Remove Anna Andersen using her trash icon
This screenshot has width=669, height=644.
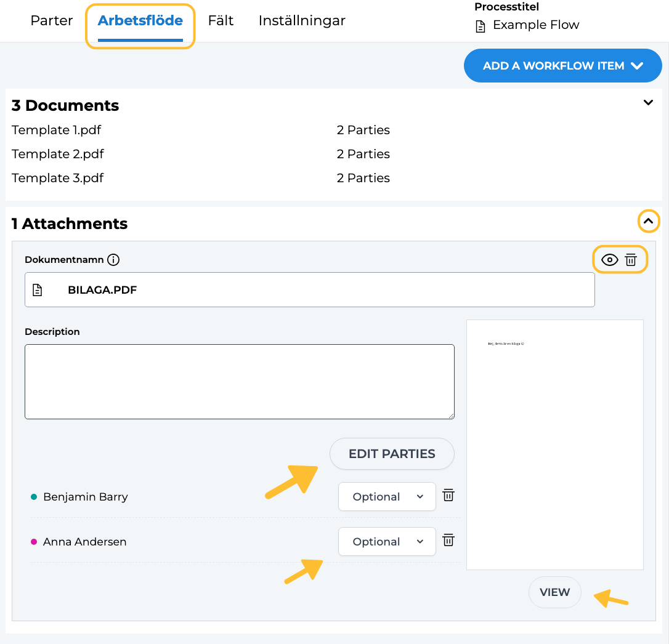(449, 540)
